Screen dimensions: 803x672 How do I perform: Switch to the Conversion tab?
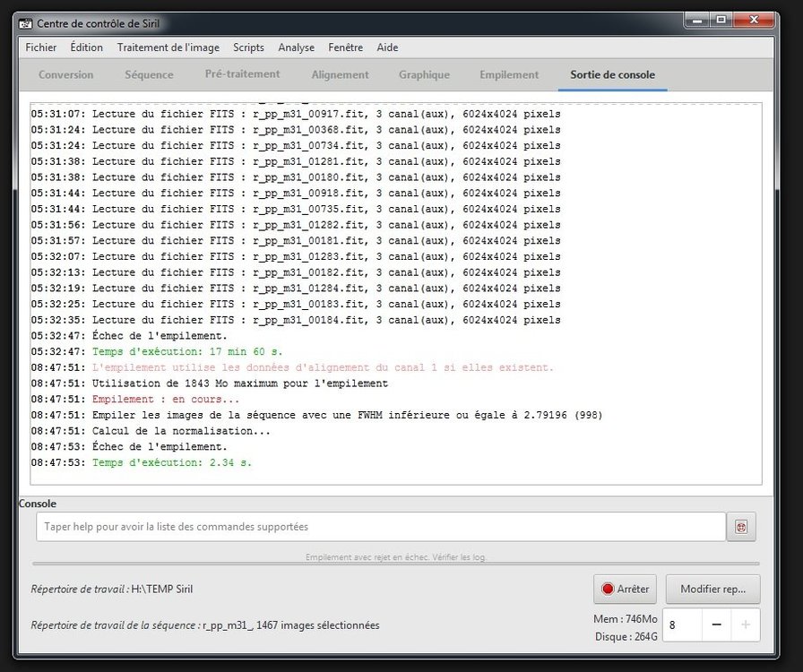[66, 74]
